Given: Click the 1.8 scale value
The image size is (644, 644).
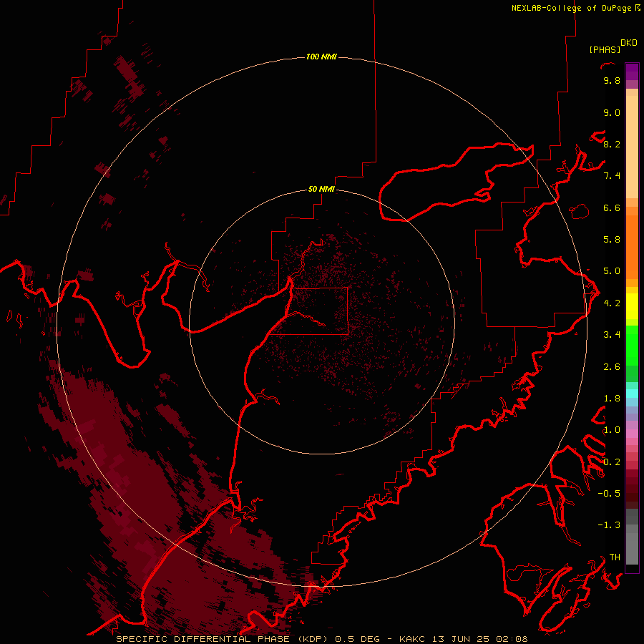Looking at the screenshot, I should pos(612,399).
